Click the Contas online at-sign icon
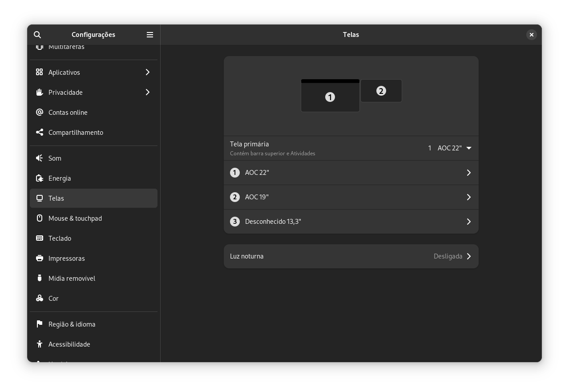 tap(40, 112)
